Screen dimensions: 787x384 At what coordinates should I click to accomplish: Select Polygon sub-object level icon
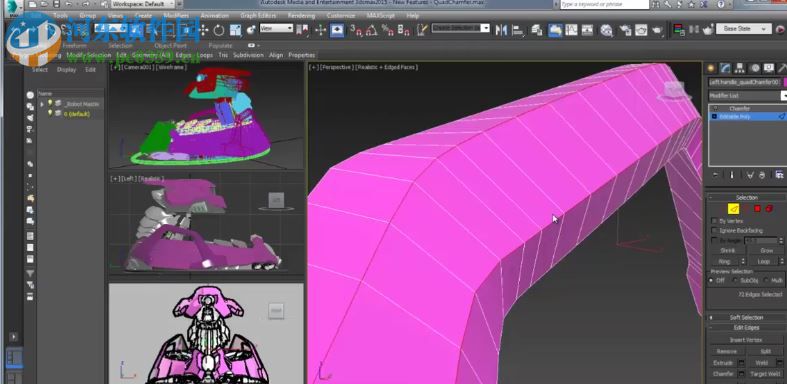[757, 208]
